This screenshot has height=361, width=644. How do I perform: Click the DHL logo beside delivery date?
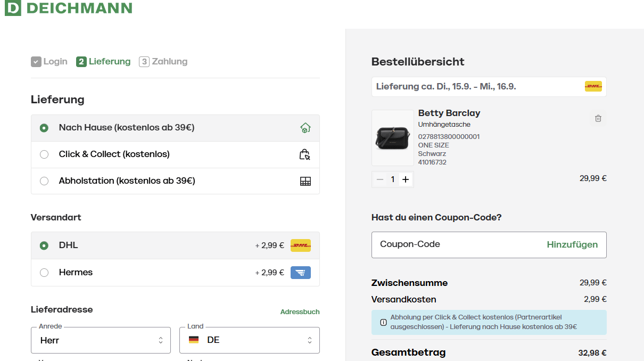(593, 86)
